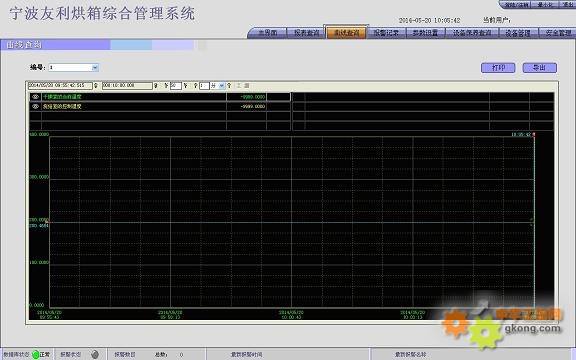The image size is (576, 360).
Task: Toggle the eye icon of the yellow curve row
Action: (35, 107)
